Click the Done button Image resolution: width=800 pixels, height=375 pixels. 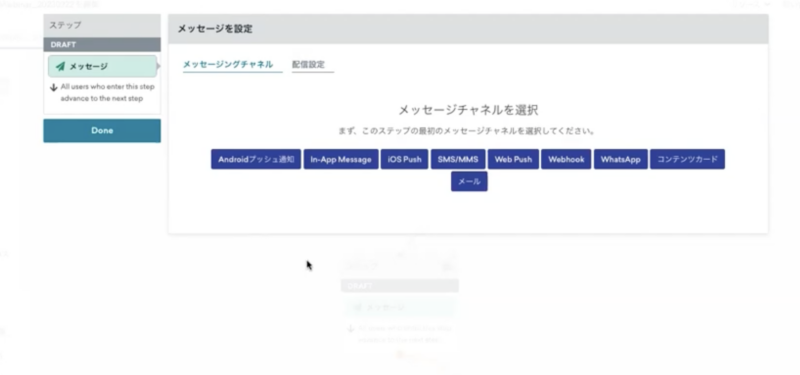pyautogui.click(x=102, y=131)
